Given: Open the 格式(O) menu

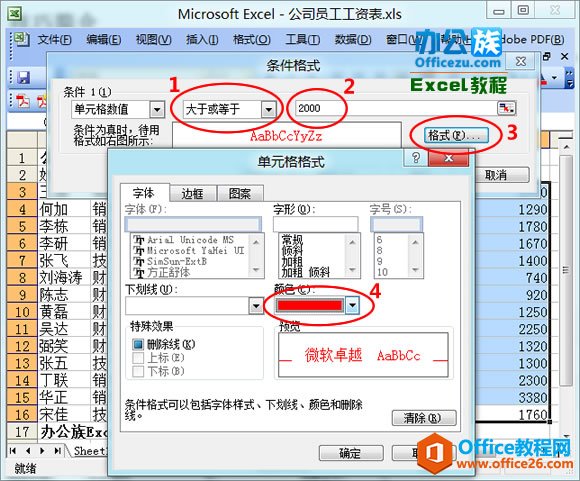Looking at the screenshot, I should [252, 39].
